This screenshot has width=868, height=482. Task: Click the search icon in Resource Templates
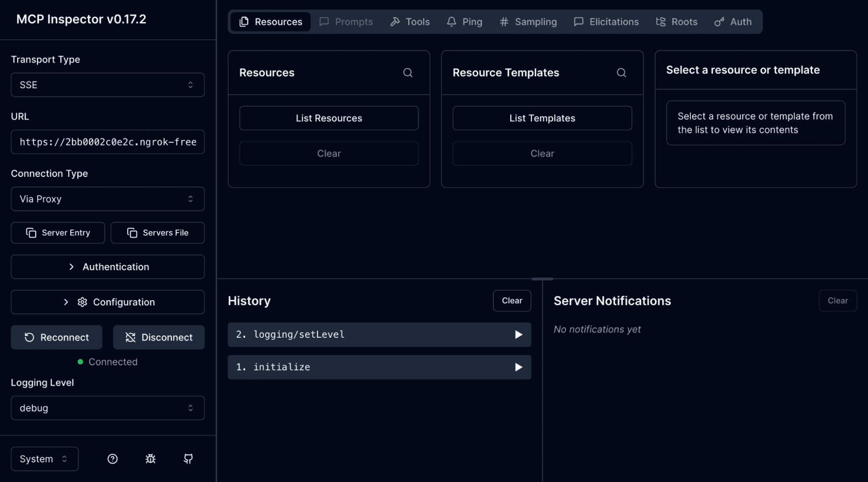[621, 73]
